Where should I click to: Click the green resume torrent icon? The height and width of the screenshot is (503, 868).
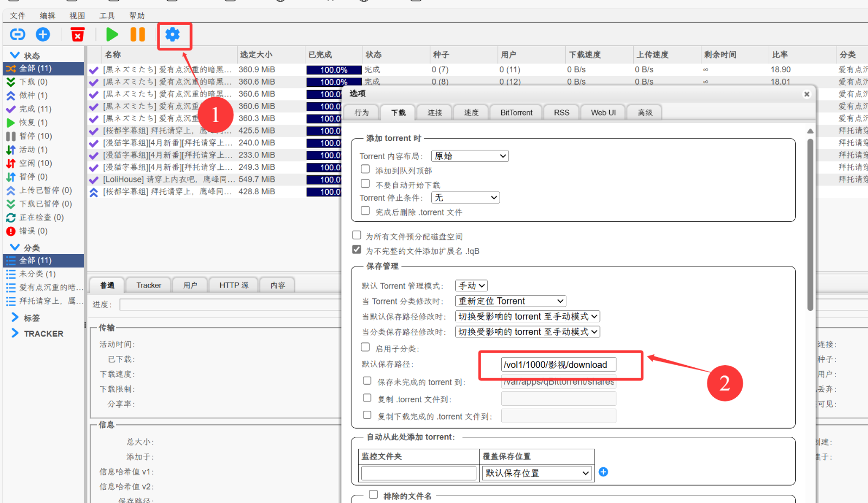pos(112,34)
